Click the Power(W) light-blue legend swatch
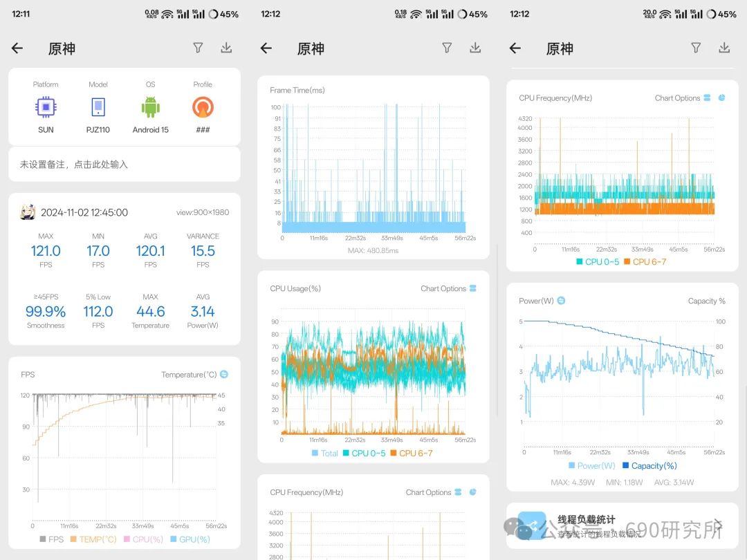The width and height of the screenshot is (747, 560). tap(572, 466)
